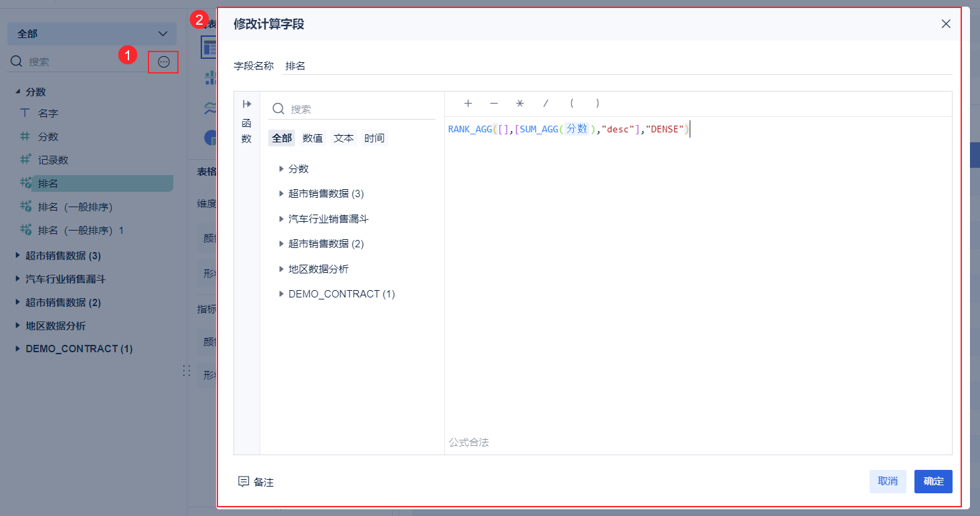Click the search magnifier icon in left panel
This screenshot has height=516, width=980.
coord(17,61)
